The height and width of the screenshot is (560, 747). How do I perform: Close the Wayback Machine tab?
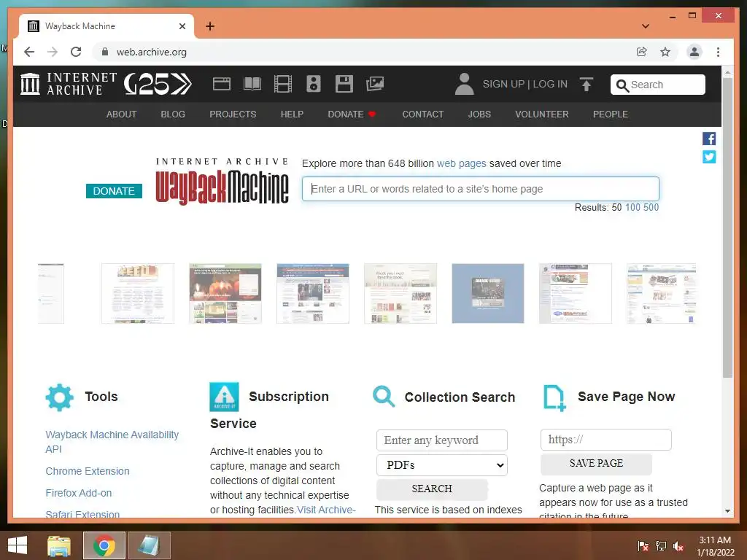[182, 26]
